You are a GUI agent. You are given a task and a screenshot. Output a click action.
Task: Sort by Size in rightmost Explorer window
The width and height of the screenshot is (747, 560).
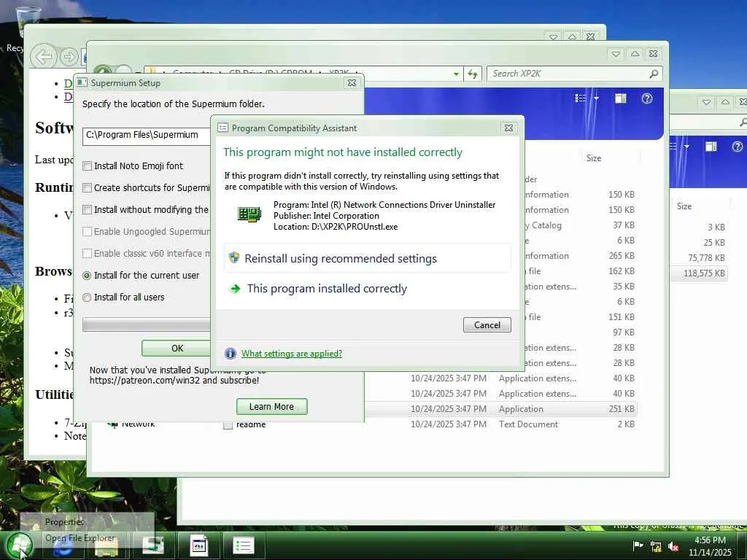pyautogui.click(x=684, y=206)
